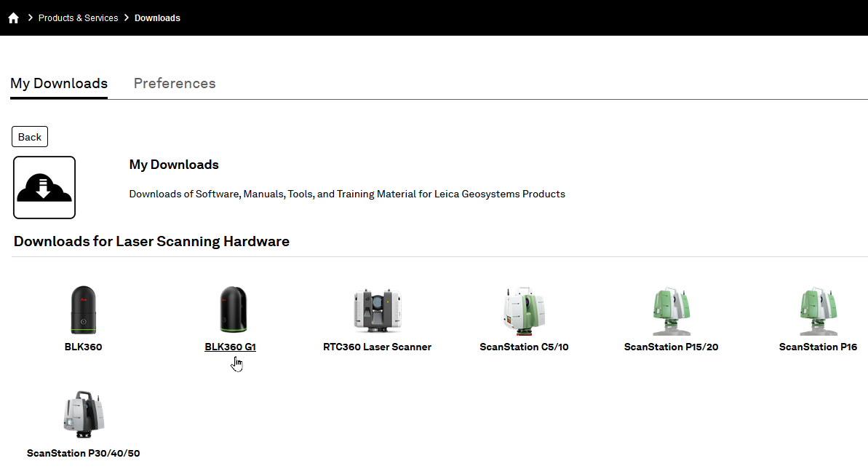Open Products & Services breadcrumb
The width and height of the screenshot is (868, 469).
pos(78,17)
